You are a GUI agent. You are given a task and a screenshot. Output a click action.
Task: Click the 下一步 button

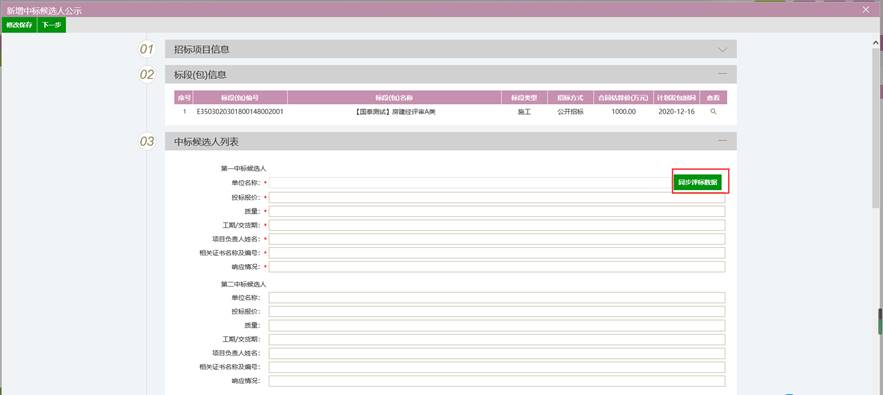[52, 25]
